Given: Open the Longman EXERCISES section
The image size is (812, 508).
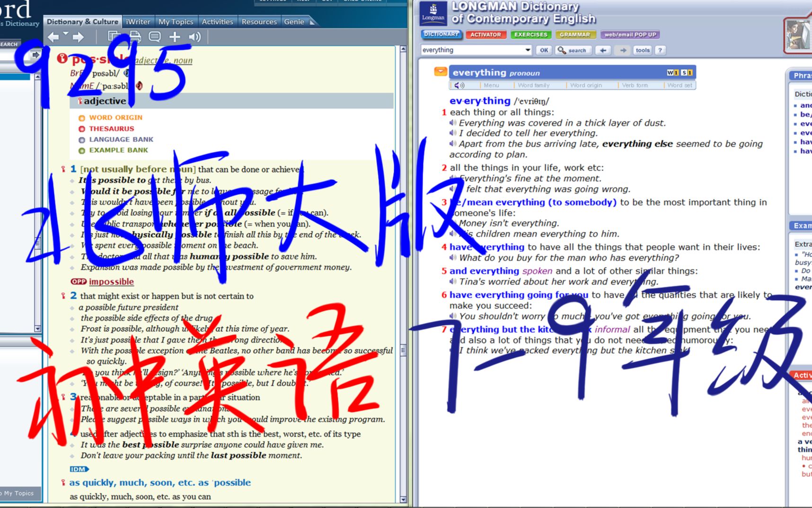Looking at the screenshot, I should (x=530, y=35).
